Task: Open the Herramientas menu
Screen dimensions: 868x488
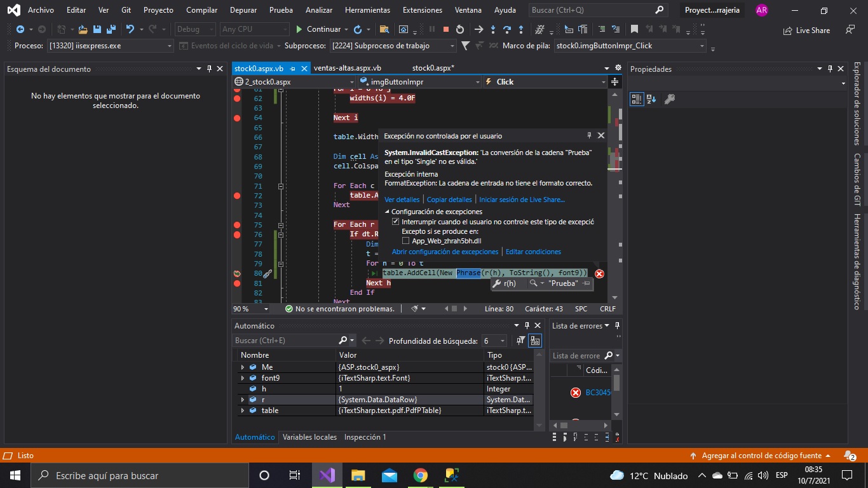Action: coord(367,10)
